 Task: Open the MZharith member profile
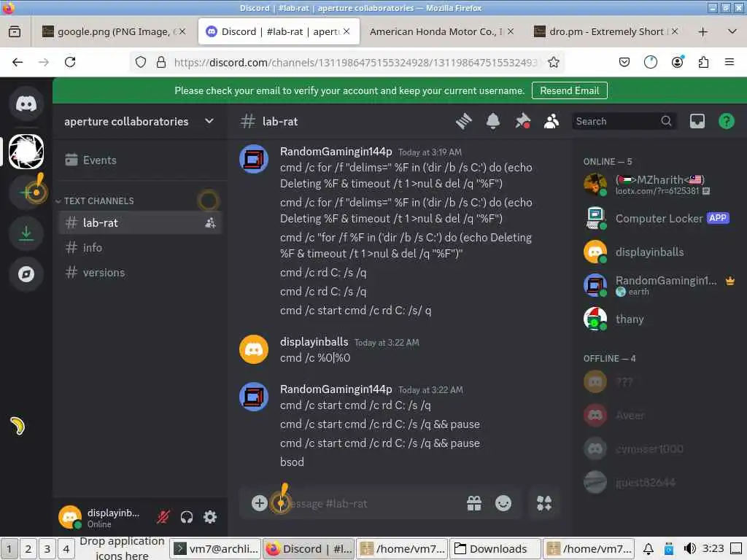659,184
